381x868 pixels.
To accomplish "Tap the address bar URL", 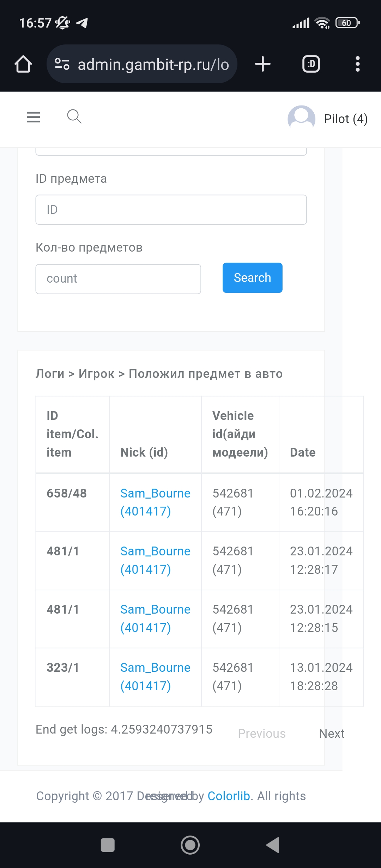I will coord(153,65).
